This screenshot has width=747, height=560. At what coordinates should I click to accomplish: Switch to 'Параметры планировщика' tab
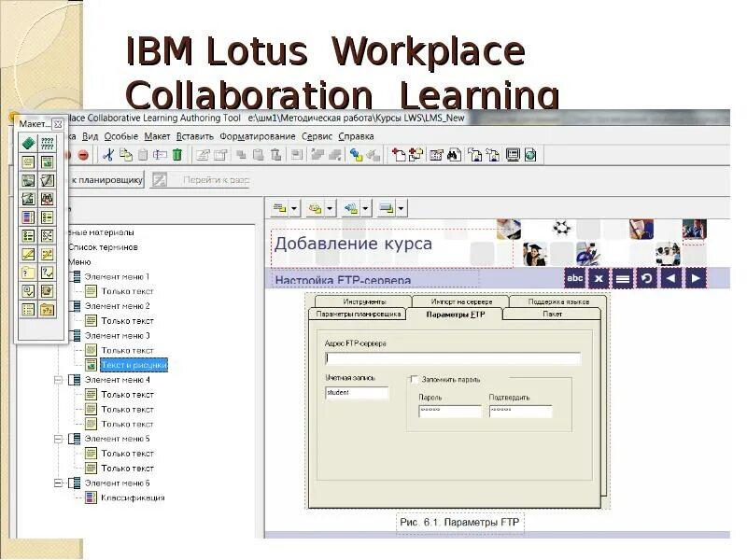point(358,314)
